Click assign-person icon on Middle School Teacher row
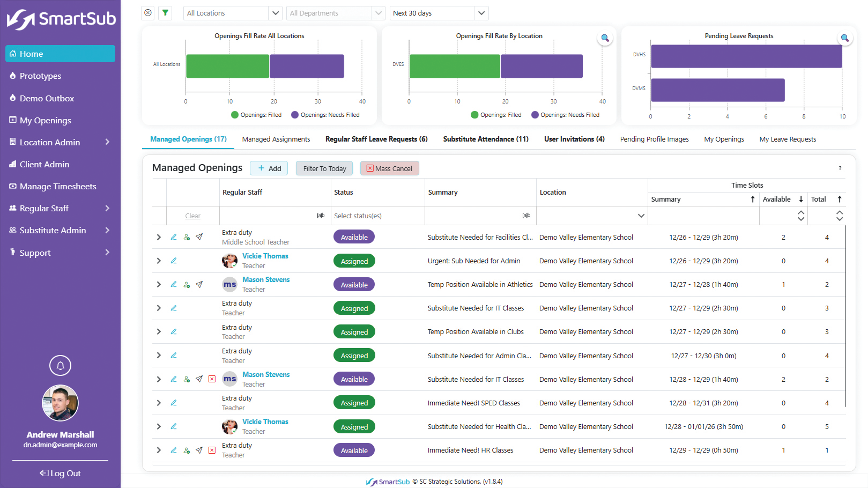868x488 pixels. point(187,237)
